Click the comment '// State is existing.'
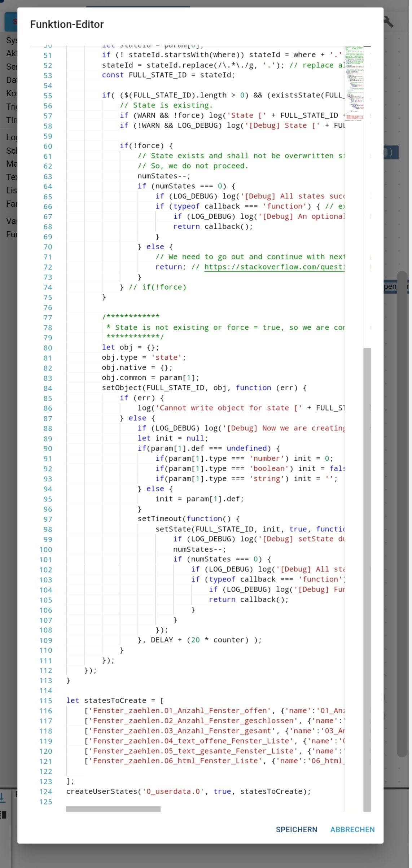Image resolution: width=412 pixels, height=868 pixels. click(166, 105)
